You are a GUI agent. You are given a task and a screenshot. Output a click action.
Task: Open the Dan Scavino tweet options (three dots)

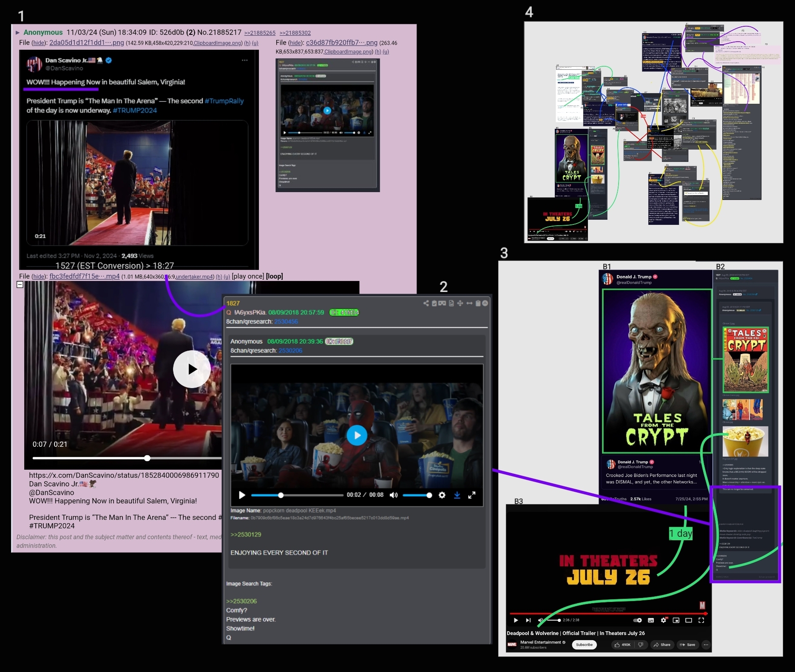pyautogui.click(x=245, y=60)
